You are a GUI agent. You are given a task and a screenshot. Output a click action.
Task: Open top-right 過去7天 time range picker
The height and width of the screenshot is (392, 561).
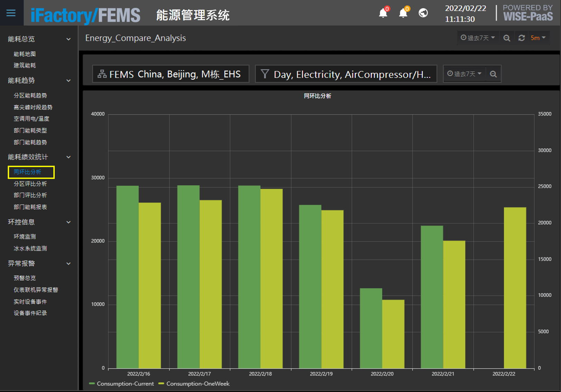(478, 38)
